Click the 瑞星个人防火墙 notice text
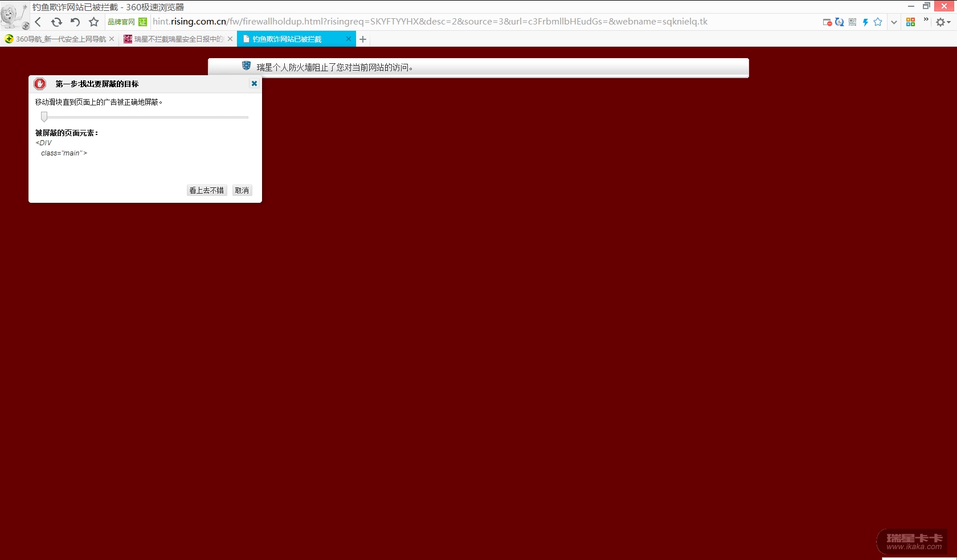Viewport: 957px width, 560px height. (335, 67)
